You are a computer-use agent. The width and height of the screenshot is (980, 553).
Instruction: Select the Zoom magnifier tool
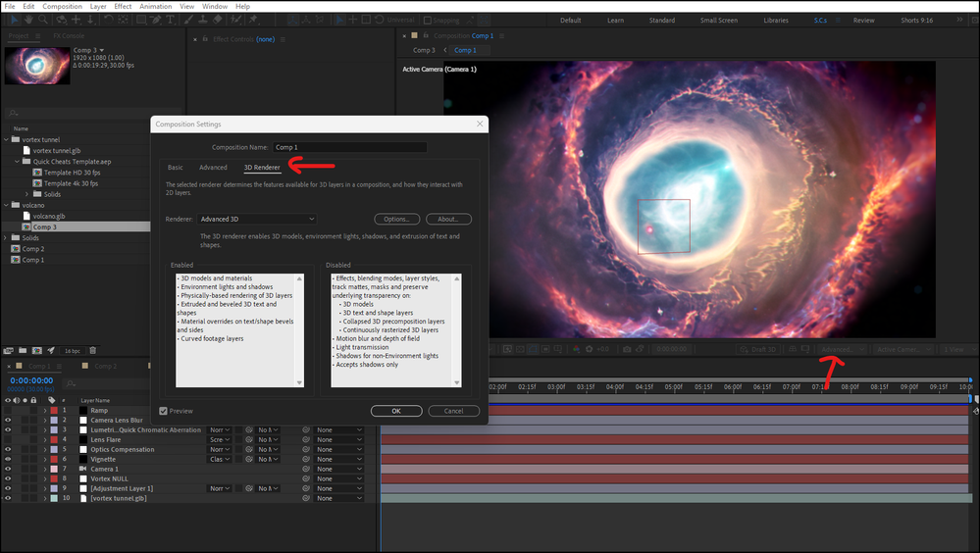pyautogui.click(x=43, y=20)
